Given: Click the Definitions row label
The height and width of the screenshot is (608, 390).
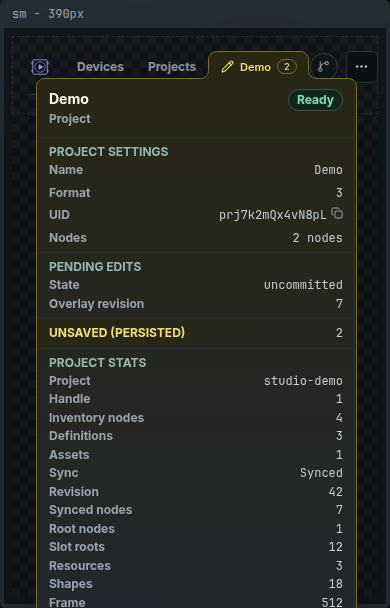Looking at the screenshot, I should click(81, 435).
